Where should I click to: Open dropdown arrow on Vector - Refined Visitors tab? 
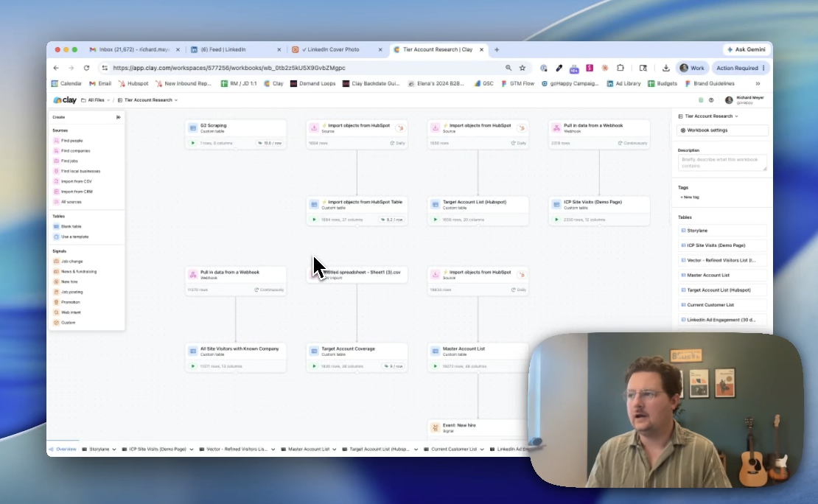pos(273,449)
